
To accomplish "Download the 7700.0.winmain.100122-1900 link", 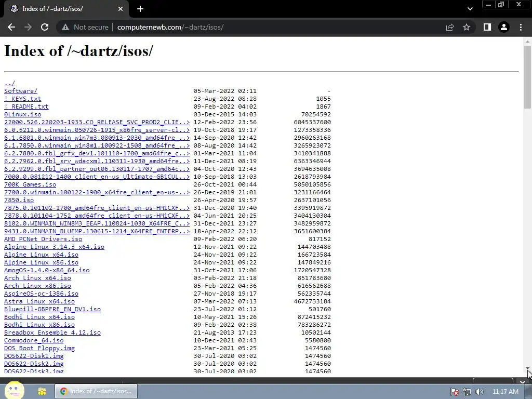I will [97, 192].
